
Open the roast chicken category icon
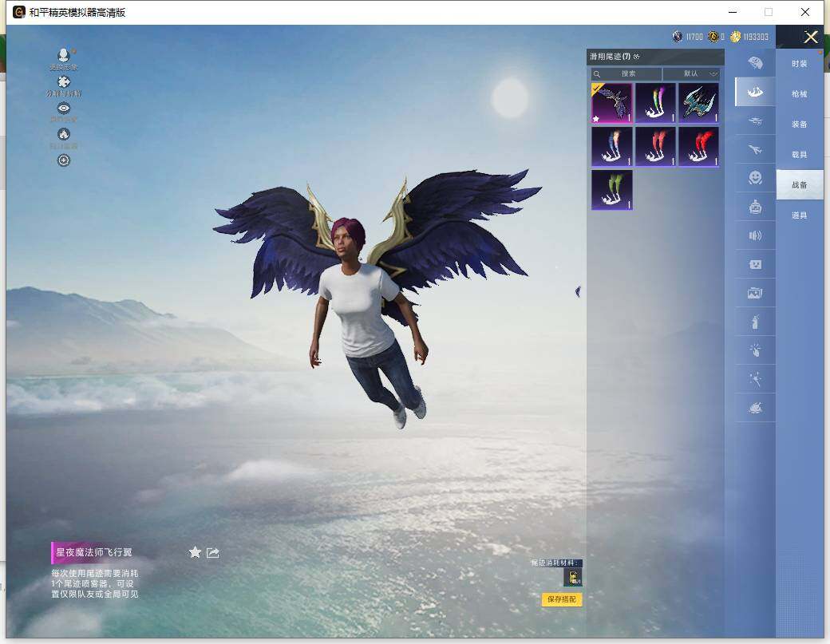(x=755, y=408)
